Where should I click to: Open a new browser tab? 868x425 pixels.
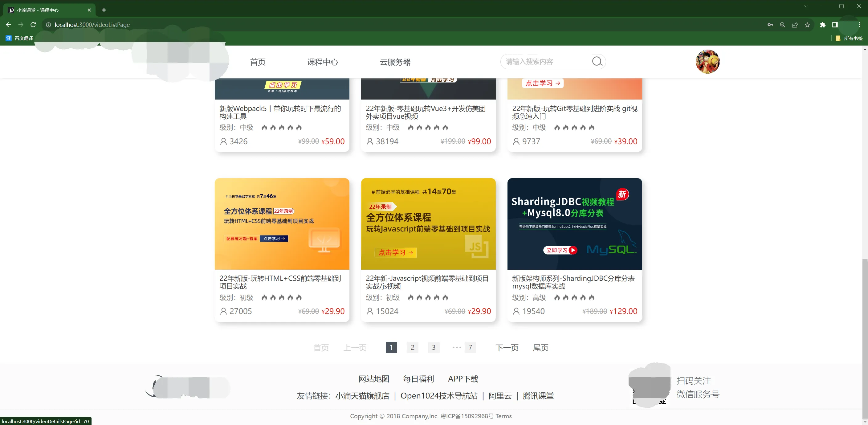(104, 10)
